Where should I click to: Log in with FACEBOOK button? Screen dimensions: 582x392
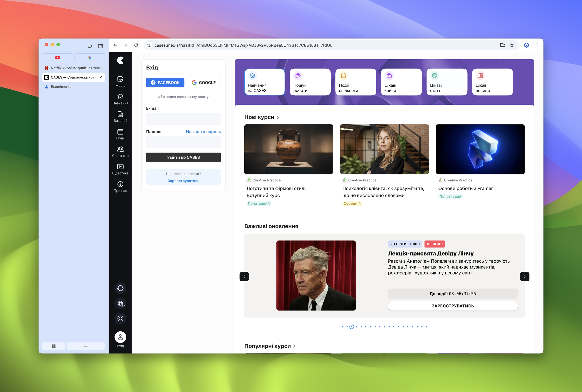[165, 83]
